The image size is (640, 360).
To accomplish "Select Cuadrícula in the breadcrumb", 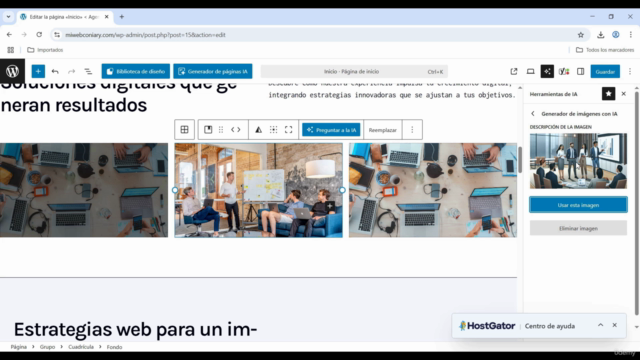I will [81, 347].
